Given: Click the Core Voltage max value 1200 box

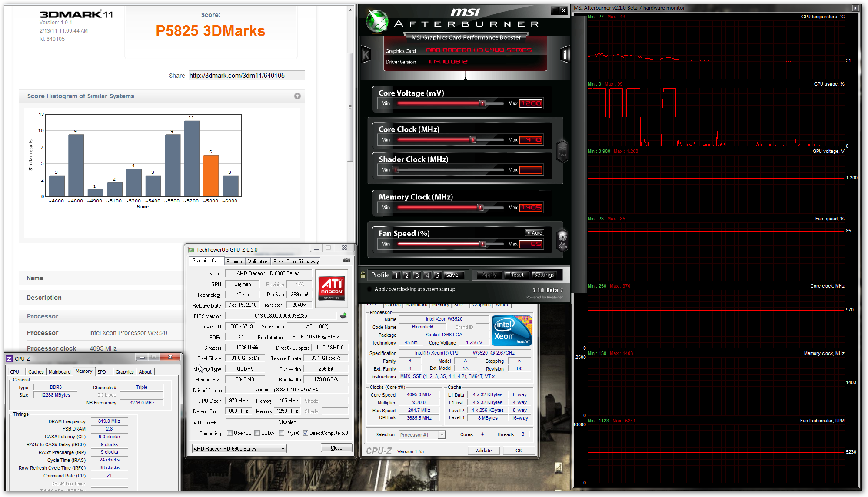Looking at the screenshot, I should [x=531, y=103].
